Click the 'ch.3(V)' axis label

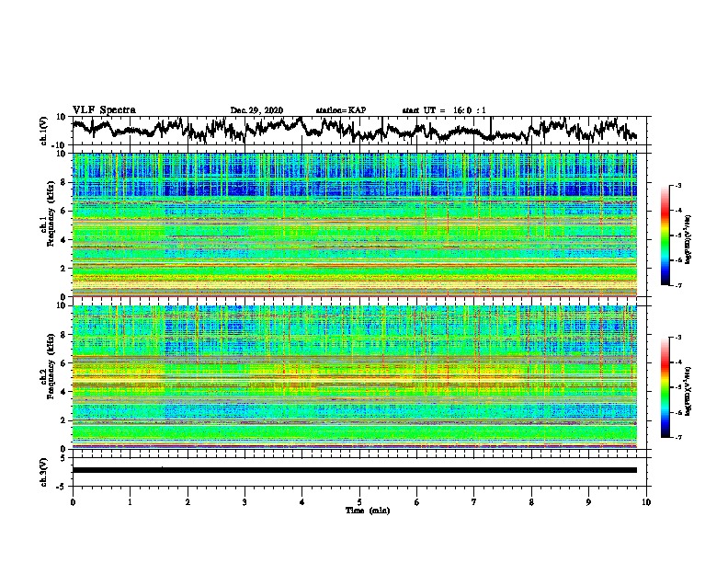tap(44, 472)
